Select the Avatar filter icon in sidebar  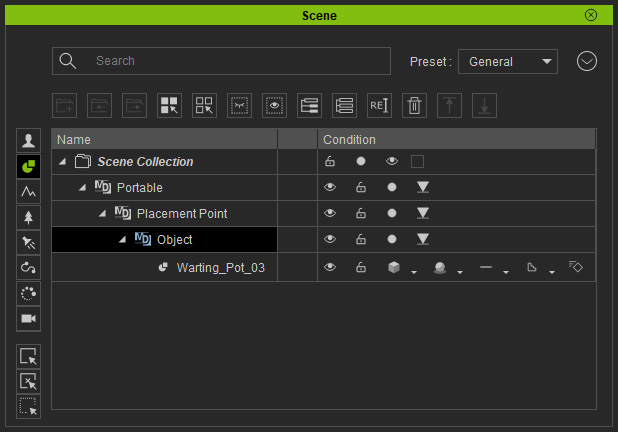[28, 140]
